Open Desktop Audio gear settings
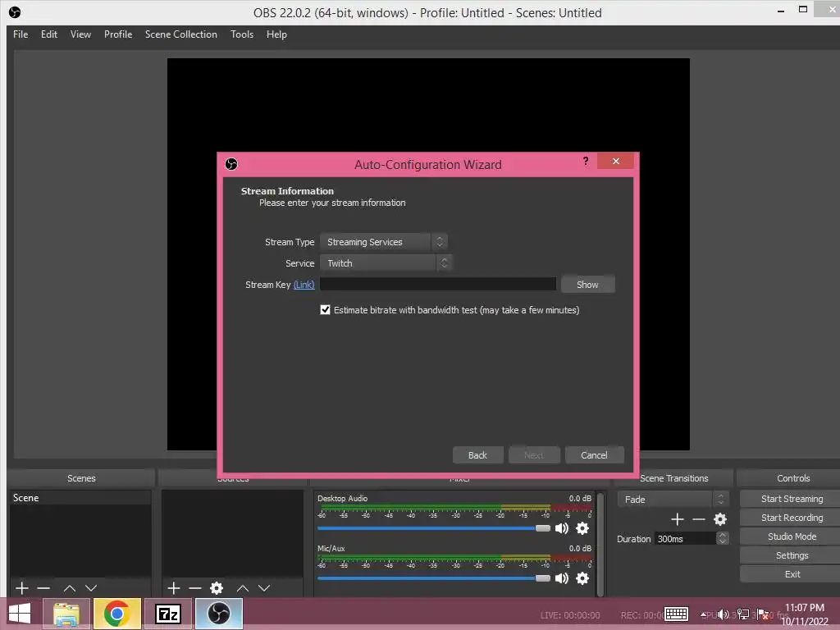Screen dimensions: 840x630 coord(582,529)
